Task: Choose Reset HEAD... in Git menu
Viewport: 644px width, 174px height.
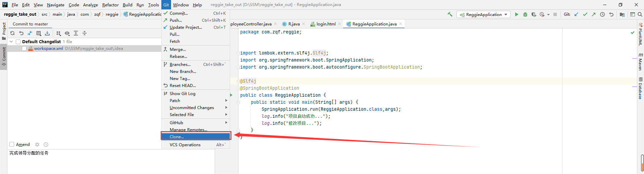Action: [196, 85]
